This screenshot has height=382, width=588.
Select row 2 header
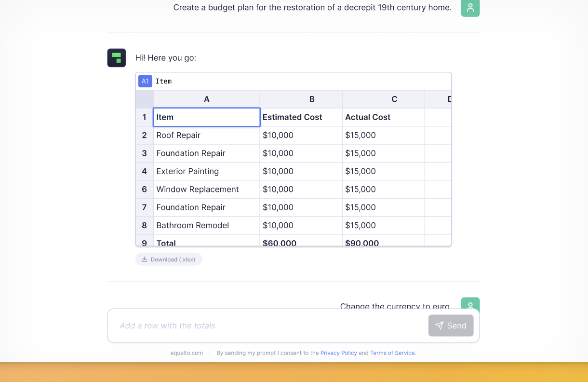(145, 136)
